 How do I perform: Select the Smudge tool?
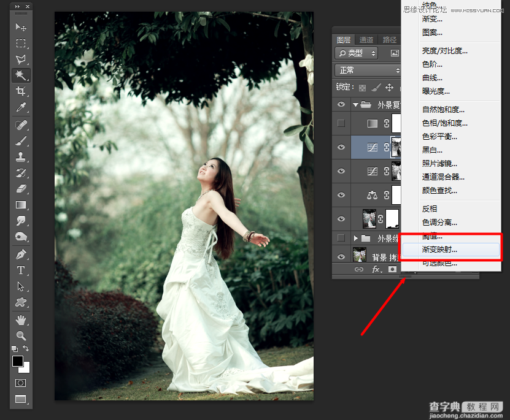click(x=21, y=221)
